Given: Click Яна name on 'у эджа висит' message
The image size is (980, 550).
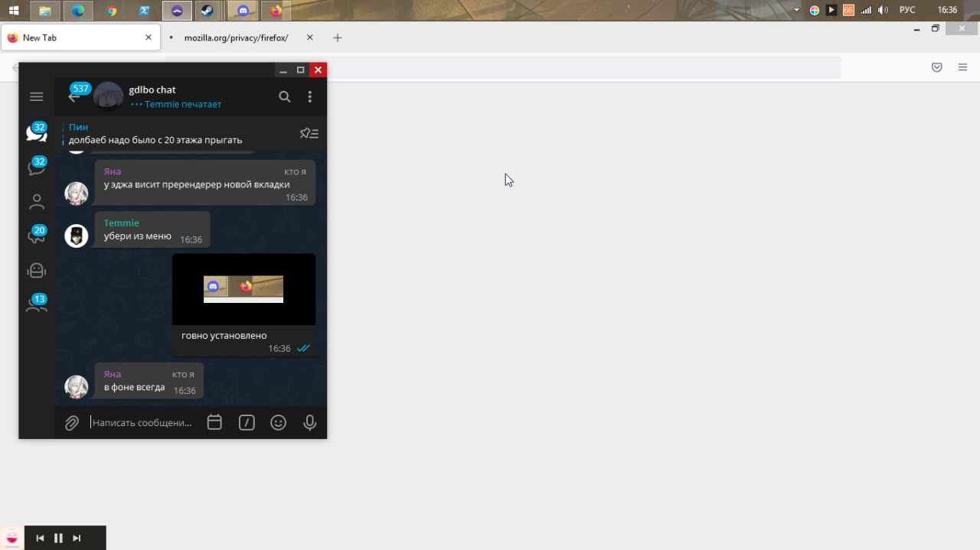Looking at the screenshot, I should [x=113, y=171].
